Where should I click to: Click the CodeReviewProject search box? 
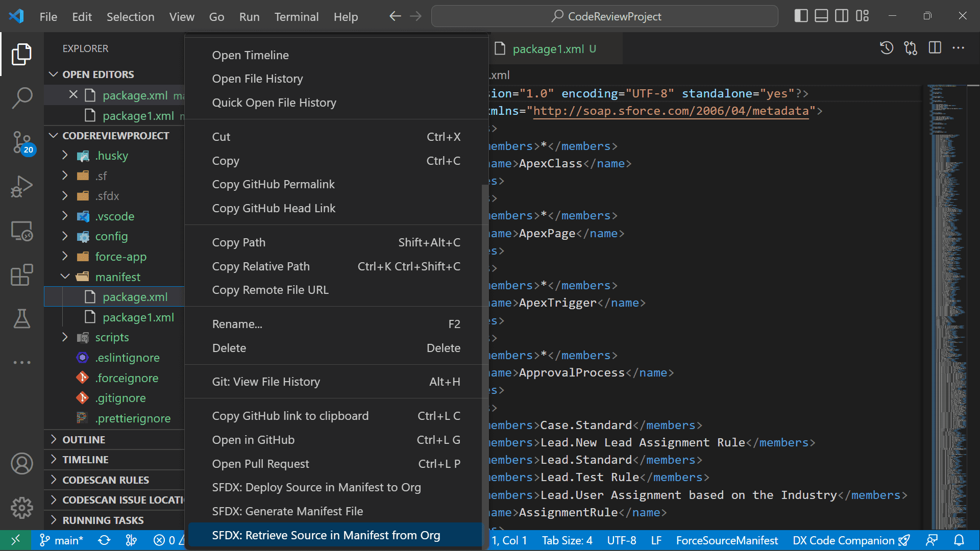click(x=605, y=16)
